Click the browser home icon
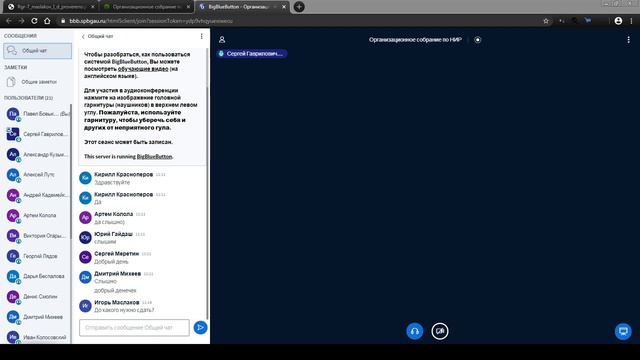This screenshot has width=640, height=360. click(x=47, y=21)
